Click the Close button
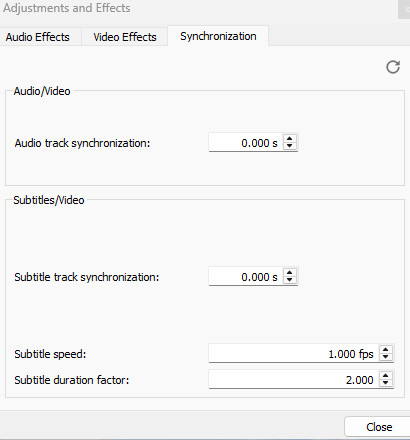The image size is (410, 440). coord(379,427)
